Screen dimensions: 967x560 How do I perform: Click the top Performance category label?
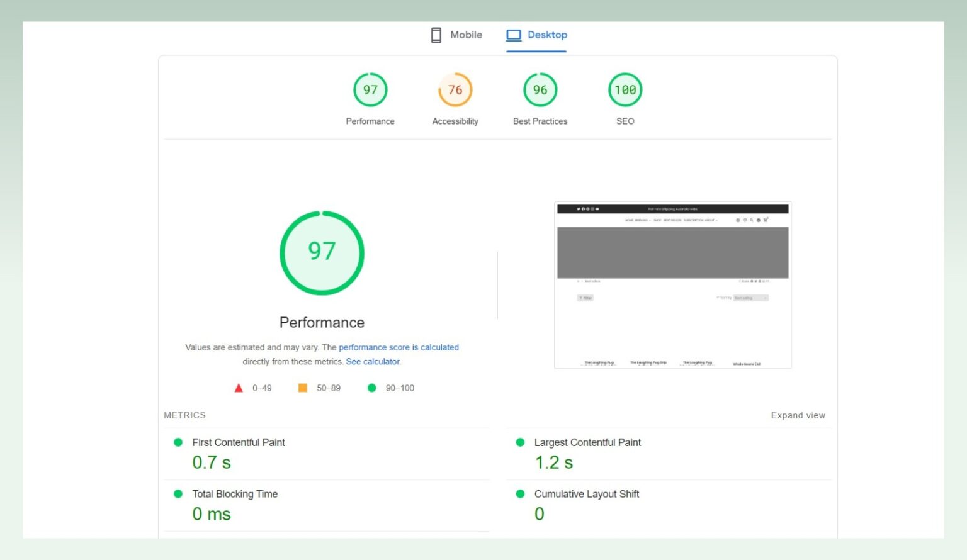tap(370, 121)
